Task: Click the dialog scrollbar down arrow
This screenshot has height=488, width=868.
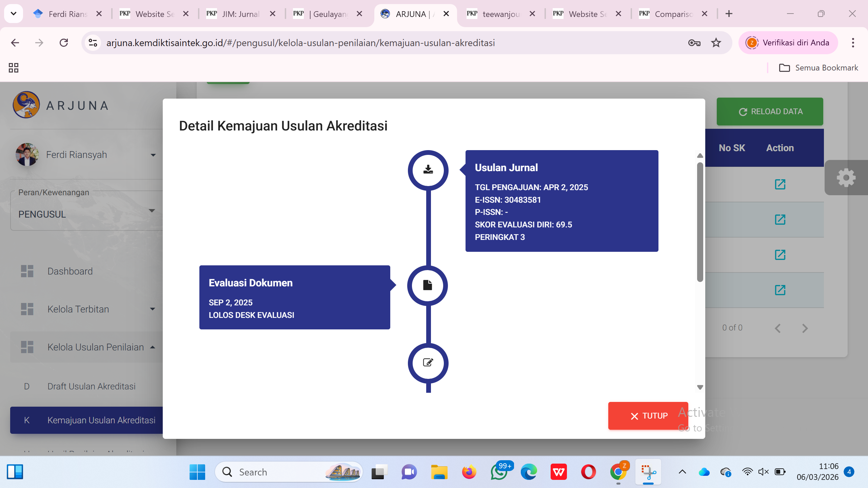Action: [x=700, y=387]
